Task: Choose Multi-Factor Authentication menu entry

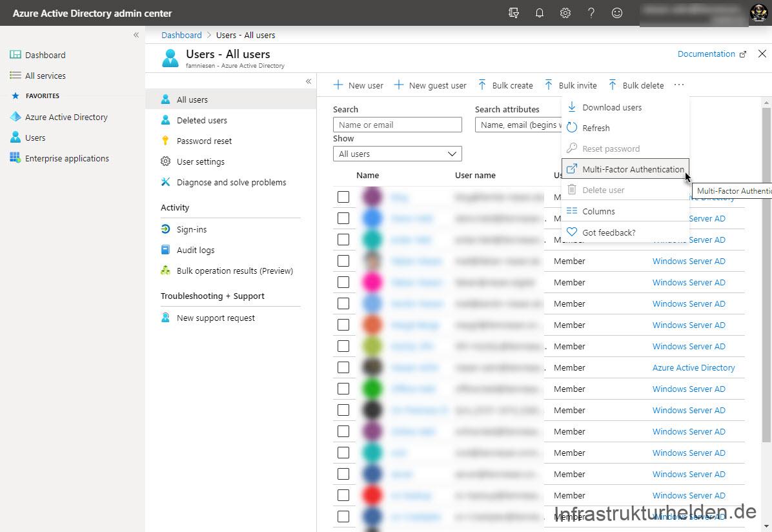Action: (x=625, y=169)
